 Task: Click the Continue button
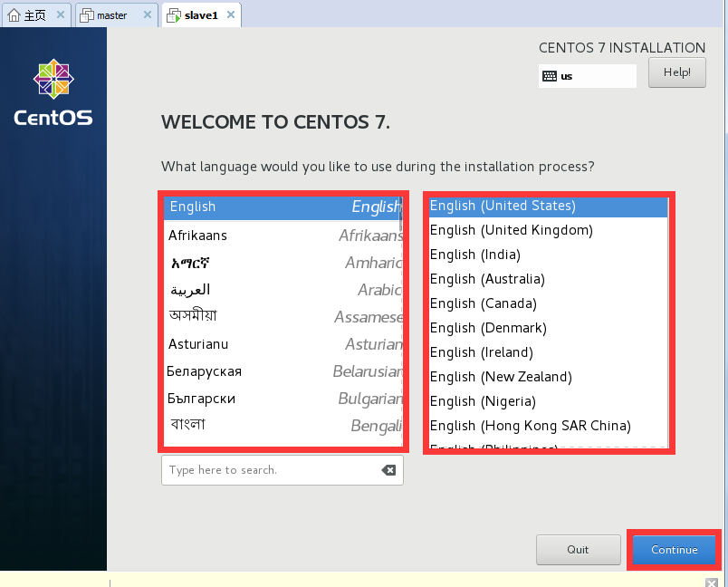pyautogui.click(x=675, y=550)
